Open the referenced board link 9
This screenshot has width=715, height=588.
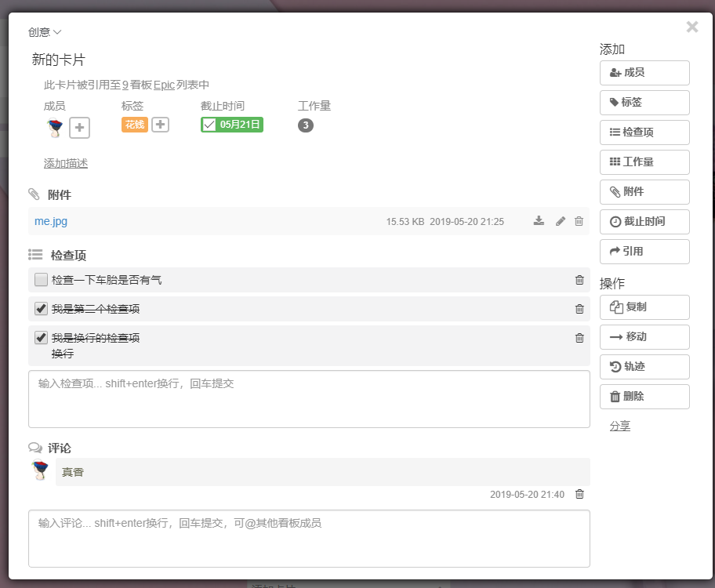coord(125,85)
